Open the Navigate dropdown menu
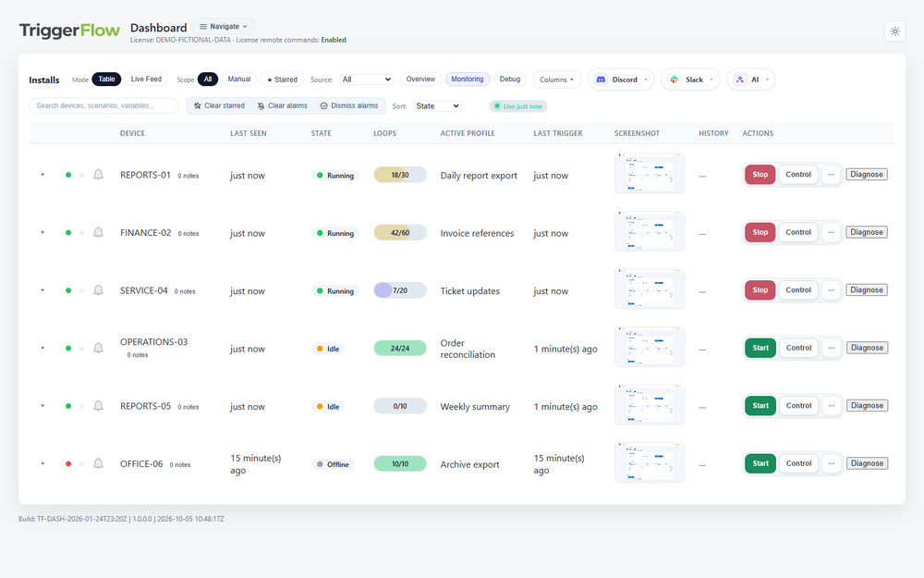 (224, 27)
